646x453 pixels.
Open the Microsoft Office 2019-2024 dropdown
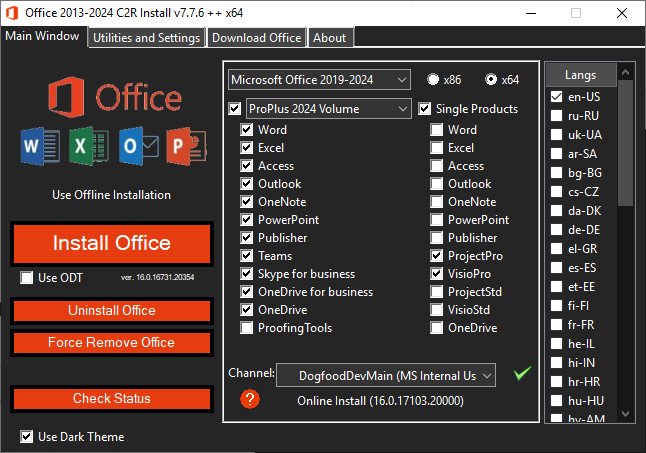coord(319,79)
